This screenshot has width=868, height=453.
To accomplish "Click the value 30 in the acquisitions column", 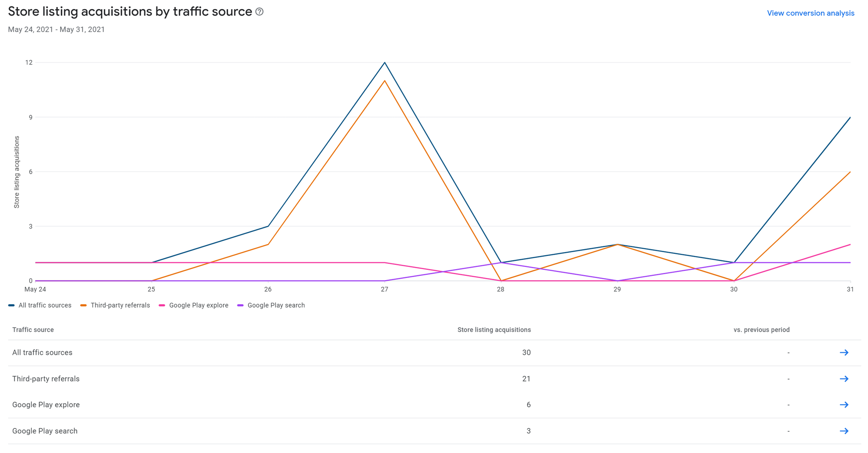I will point(526,353).
